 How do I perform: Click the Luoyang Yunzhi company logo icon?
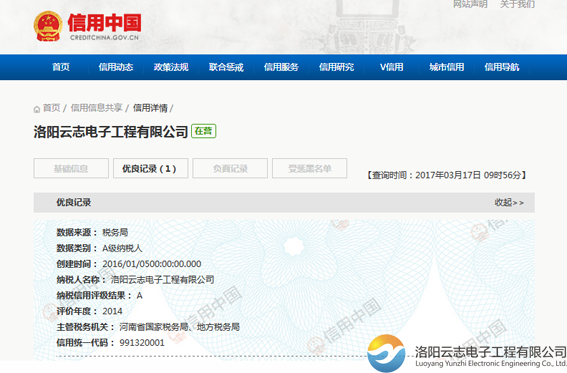point(386,353)
